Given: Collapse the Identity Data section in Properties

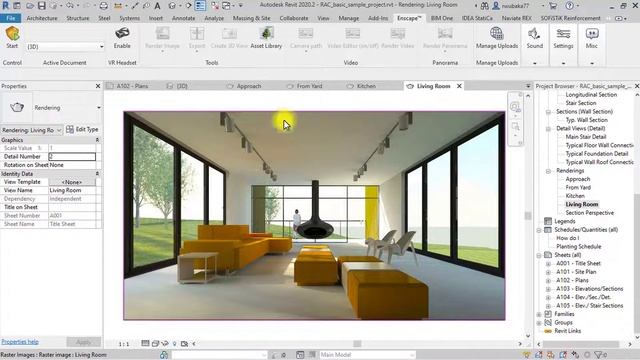Looking at the screenshot, I should (97, 174).
